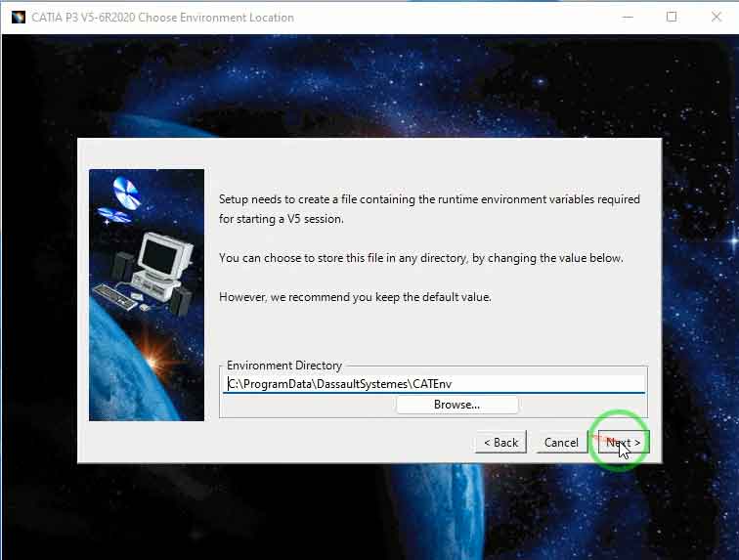Click the keyboard in the setup illustration
Viewport: 739px width, 560px height.
pyautogui.click(x=118, y=294)
